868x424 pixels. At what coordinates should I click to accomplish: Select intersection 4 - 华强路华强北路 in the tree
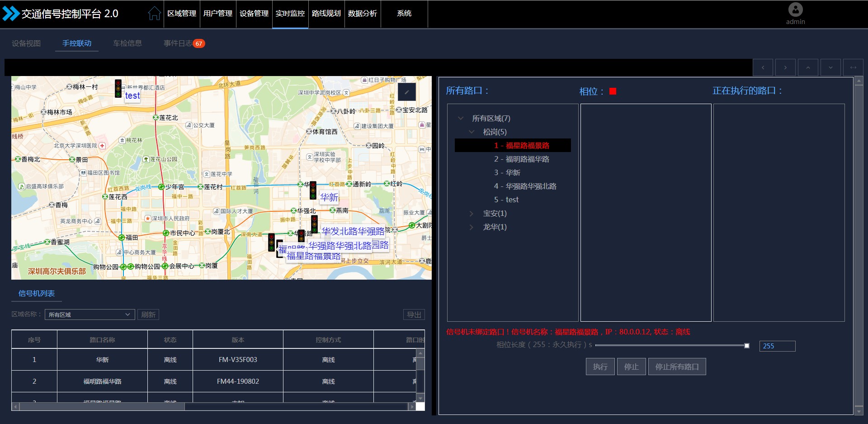[x=525, y=186]
